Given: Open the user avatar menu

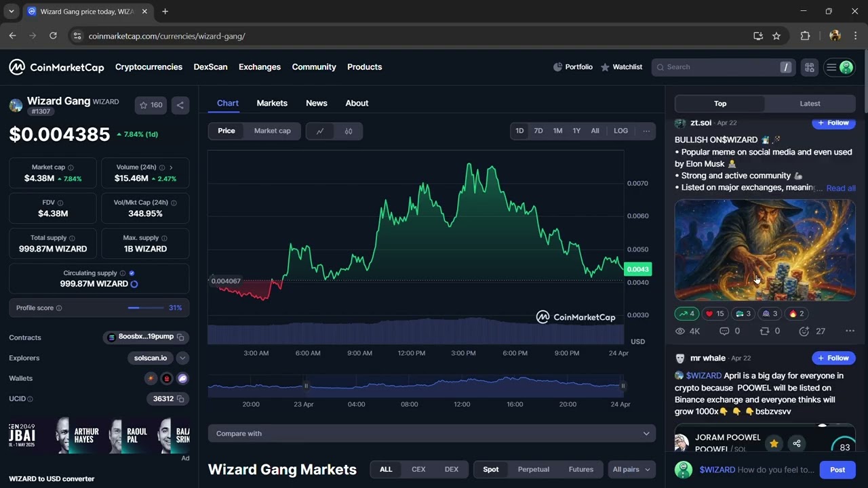Looking at the screenshot, I should coord(839,67).
